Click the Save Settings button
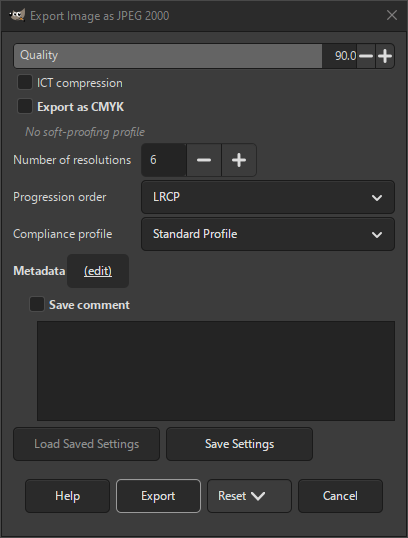Image resolution: width=408 pixels, height=538 pixels. (x=240, y=444)
